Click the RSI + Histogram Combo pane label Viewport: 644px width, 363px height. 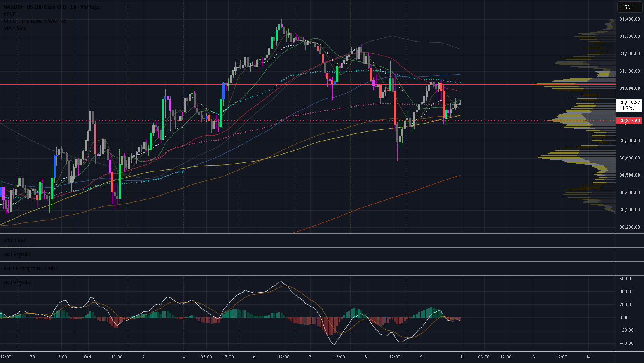click(x=31, y=268)
